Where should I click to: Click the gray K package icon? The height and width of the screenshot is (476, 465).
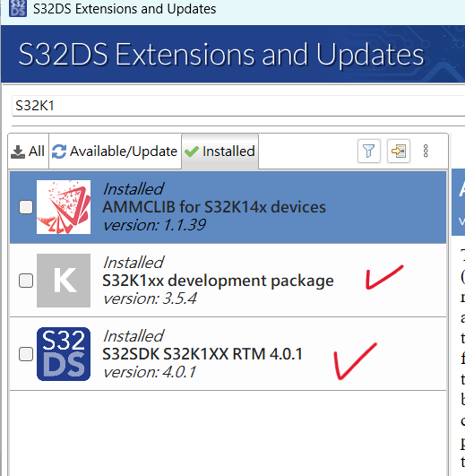(64, 281)
